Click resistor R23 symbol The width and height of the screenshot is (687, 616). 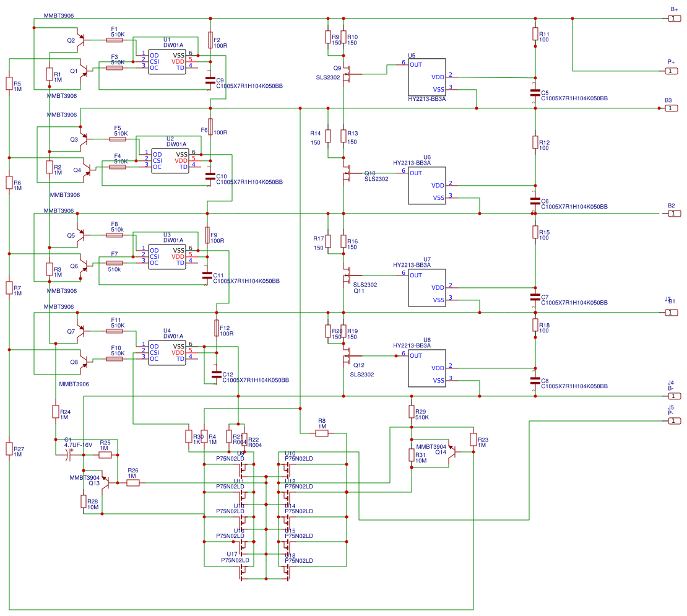[x=473, y=440]
